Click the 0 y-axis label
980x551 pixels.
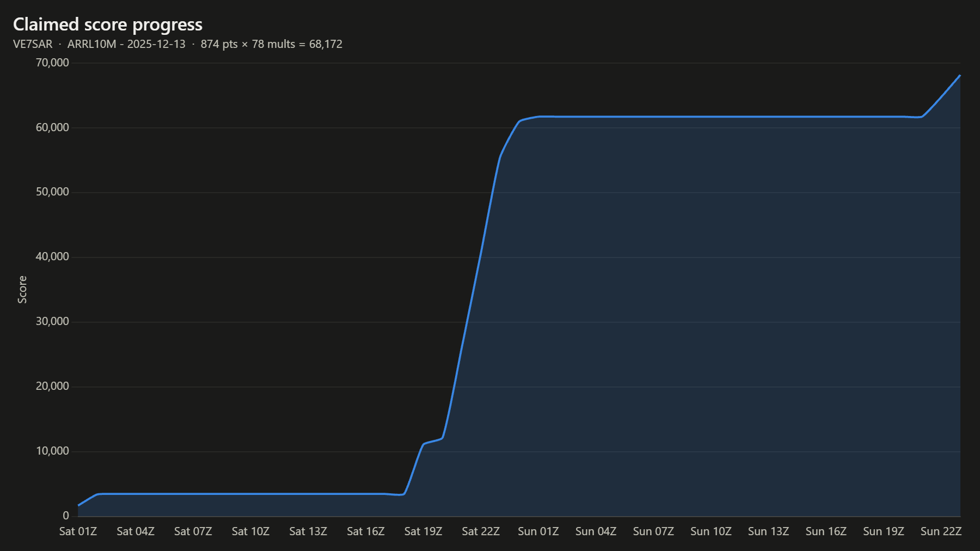tap(66, 516)
